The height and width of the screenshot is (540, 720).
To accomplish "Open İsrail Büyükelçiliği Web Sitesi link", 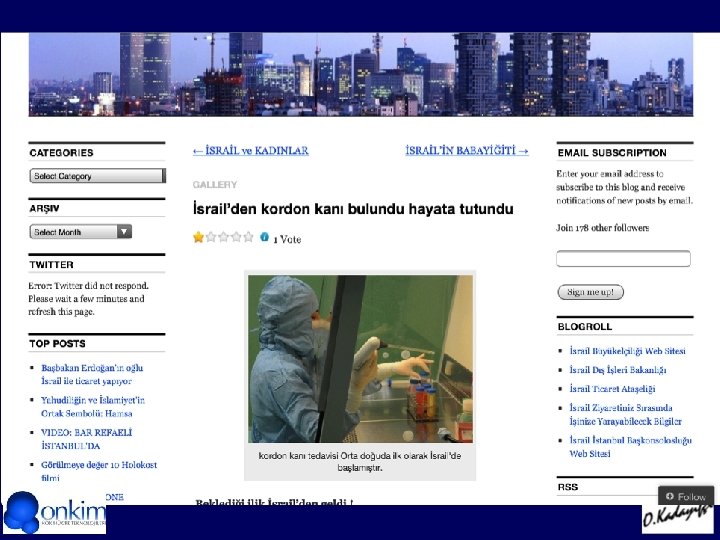I will [627, 351].
